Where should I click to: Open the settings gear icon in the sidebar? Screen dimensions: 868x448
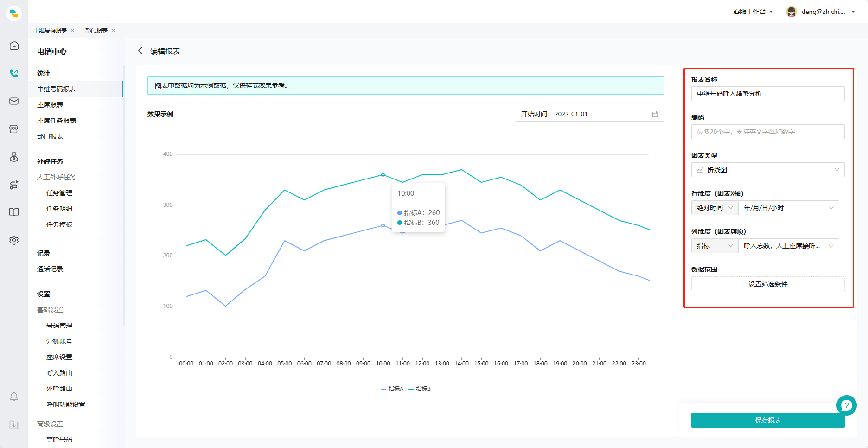(x=14, y=240)
